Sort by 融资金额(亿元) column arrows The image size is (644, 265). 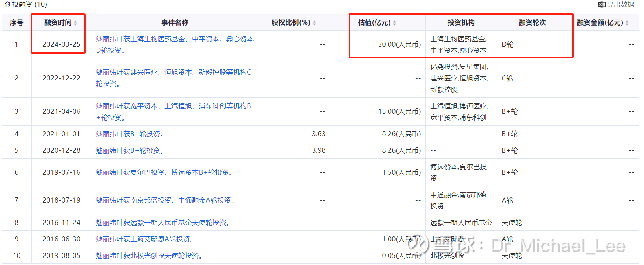pos(627,23)
